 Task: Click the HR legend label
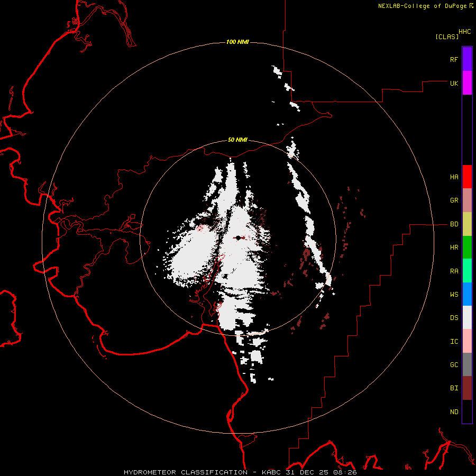[454, 248]
